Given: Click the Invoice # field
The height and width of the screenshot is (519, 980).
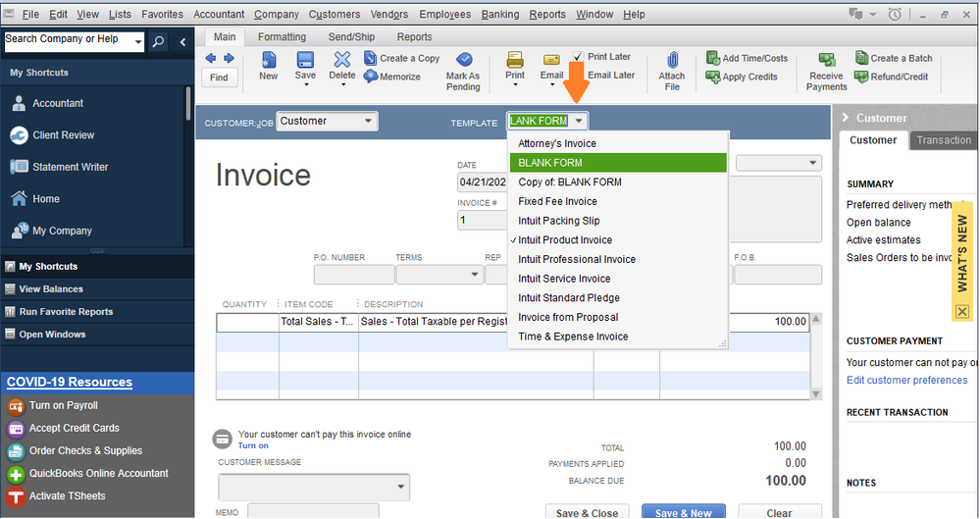Looking at the screenshot, I should coord(483,220).
